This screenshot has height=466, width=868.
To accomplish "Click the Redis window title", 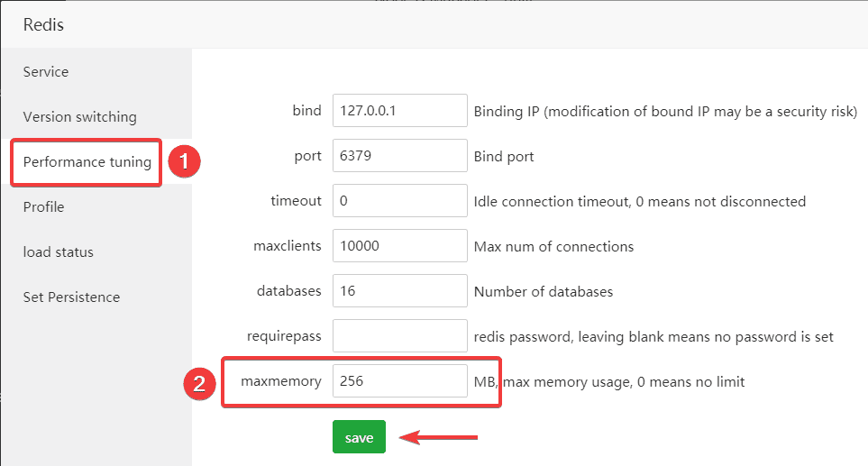I will 43,24.
